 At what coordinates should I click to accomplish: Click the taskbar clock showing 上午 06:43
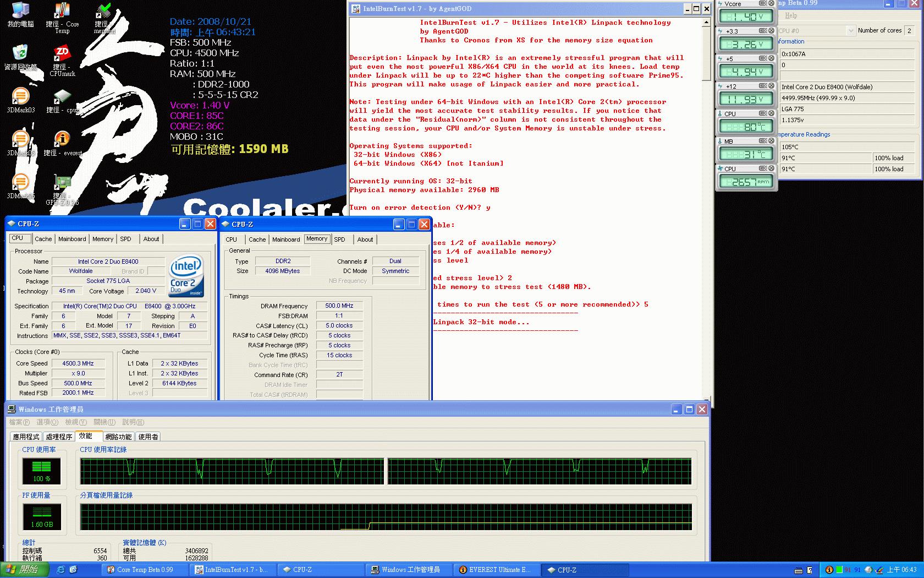[x=902, y=570]
